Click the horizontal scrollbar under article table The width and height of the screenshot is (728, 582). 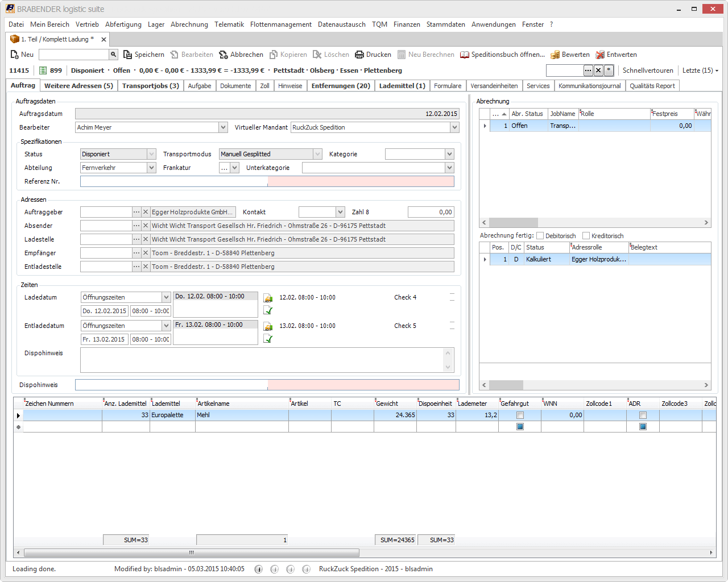point(192,552)
